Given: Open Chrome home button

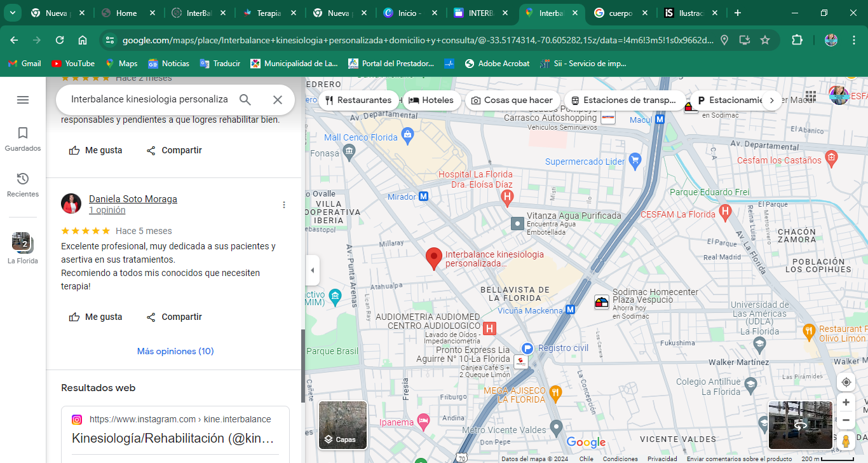Looking at the screenshot, I should pyautogui.click(x=83, y=40).
